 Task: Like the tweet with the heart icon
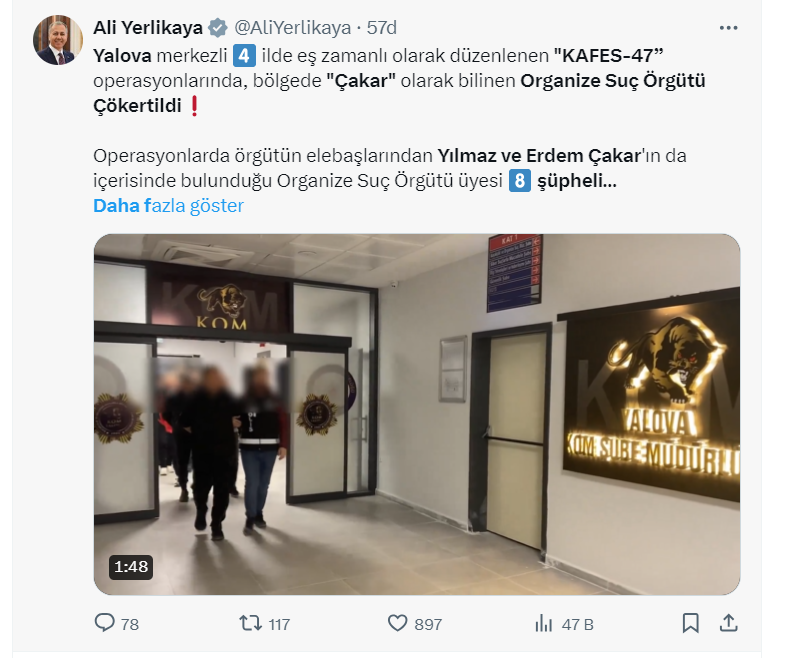pyautogui.click(x=398, y=623)
